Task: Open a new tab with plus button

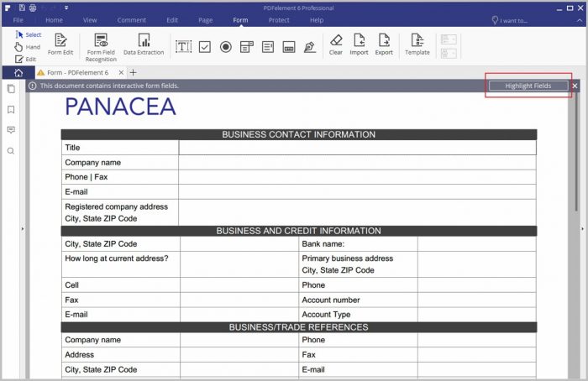Action: click(x=133, y=73)
